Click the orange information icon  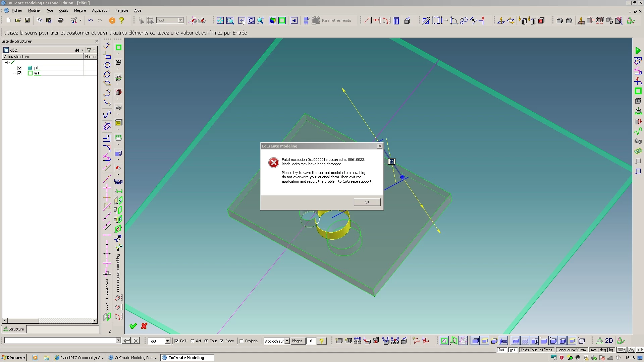pyautogui.click(x=112, y=21)
